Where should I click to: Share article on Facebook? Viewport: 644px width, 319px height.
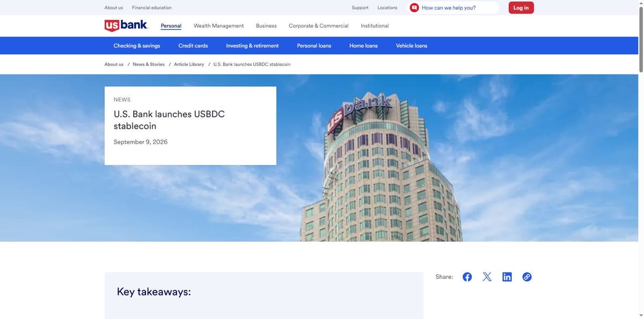click(x=467, y=277)
